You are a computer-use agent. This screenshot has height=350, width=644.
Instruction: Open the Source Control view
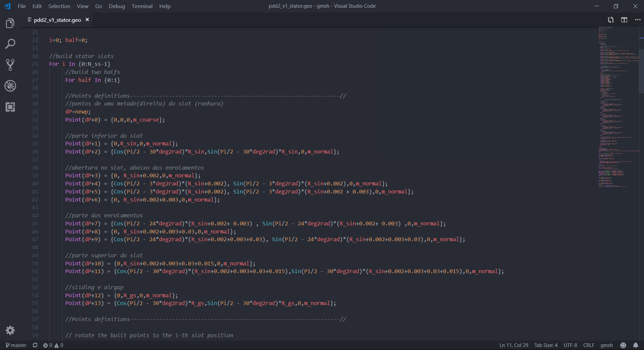10,65
